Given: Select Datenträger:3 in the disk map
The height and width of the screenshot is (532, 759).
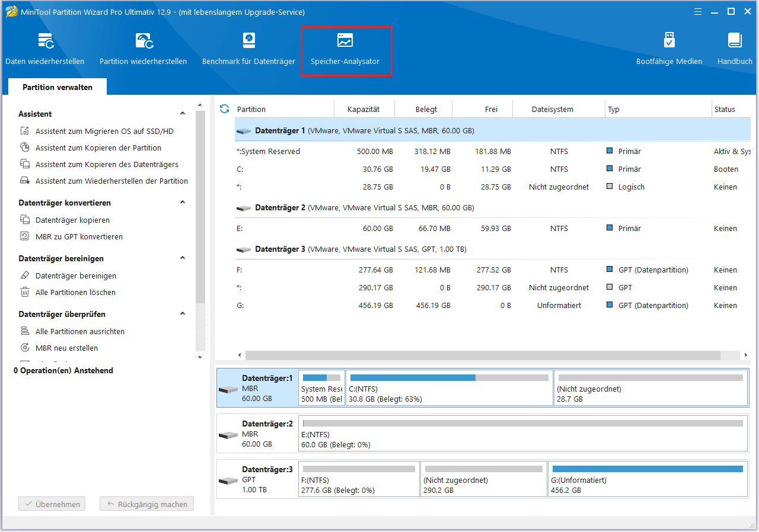Looking at the screenshot, I should point(258,479).
